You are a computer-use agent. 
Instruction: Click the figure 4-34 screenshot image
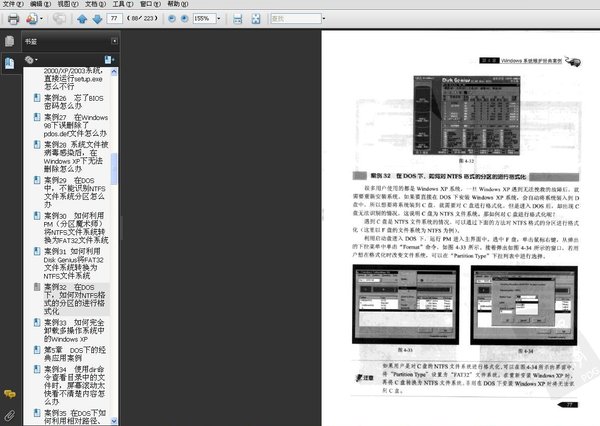pyautogui.click(x=524, y=305)
